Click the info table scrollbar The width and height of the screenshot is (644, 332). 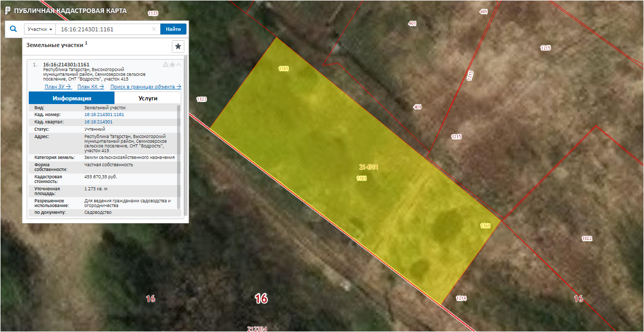coord(179,157)
